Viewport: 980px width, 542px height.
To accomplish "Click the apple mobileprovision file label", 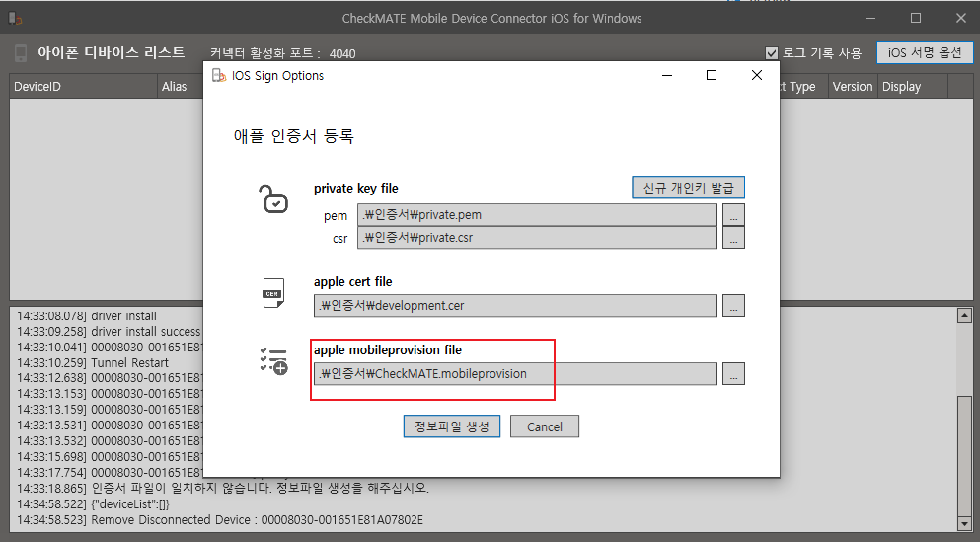I will click(388, 350).
